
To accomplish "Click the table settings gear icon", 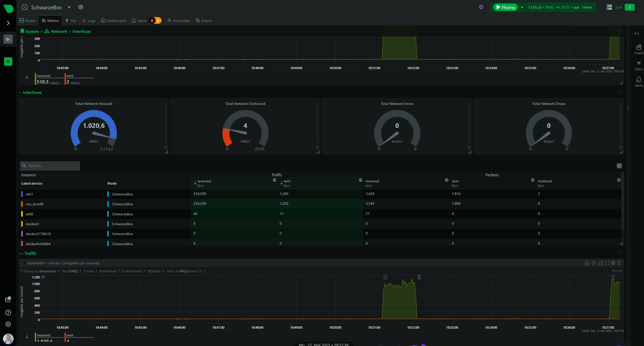I will (619, 166).
